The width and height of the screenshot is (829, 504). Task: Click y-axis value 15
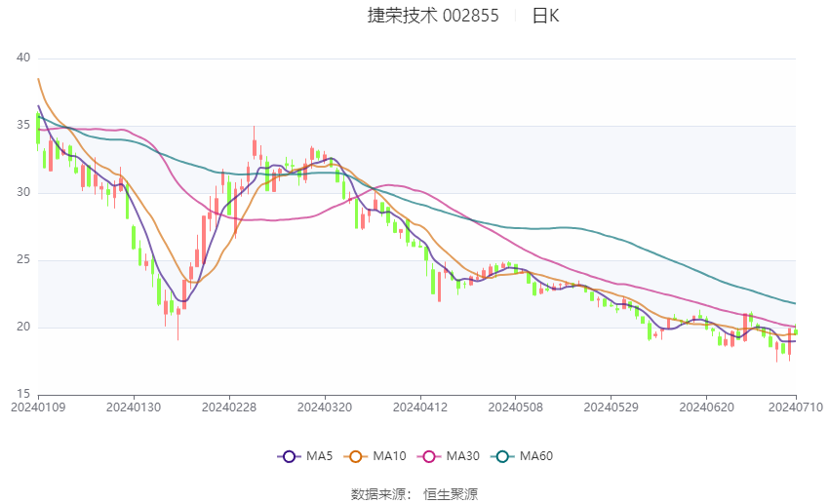click(23, 394)
